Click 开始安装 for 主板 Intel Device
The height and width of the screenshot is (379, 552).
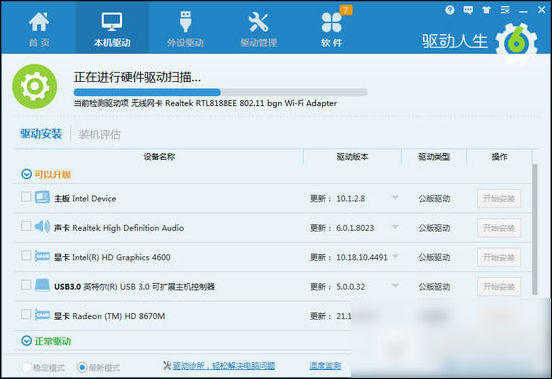tap(499, 198)
